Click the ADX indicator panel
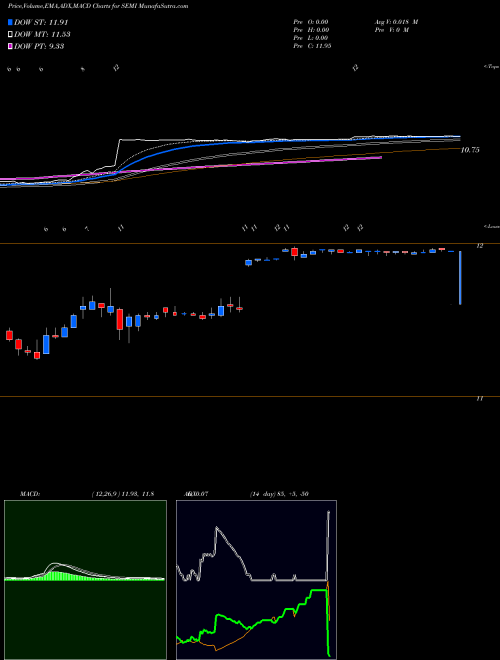 (256, 580)
